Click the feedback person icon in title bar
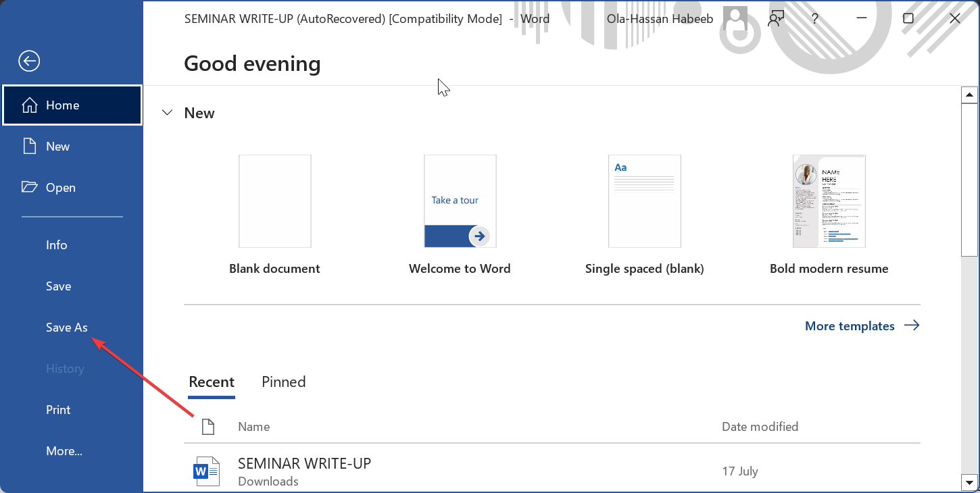This screenshot has height=493, width=980. [775, 19]
